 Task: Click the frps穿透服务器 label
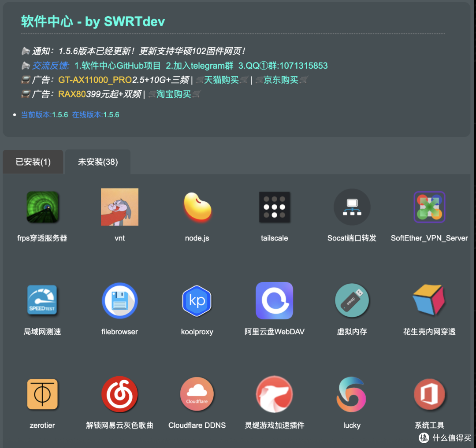pyautogui.click(x=42, y=238)
